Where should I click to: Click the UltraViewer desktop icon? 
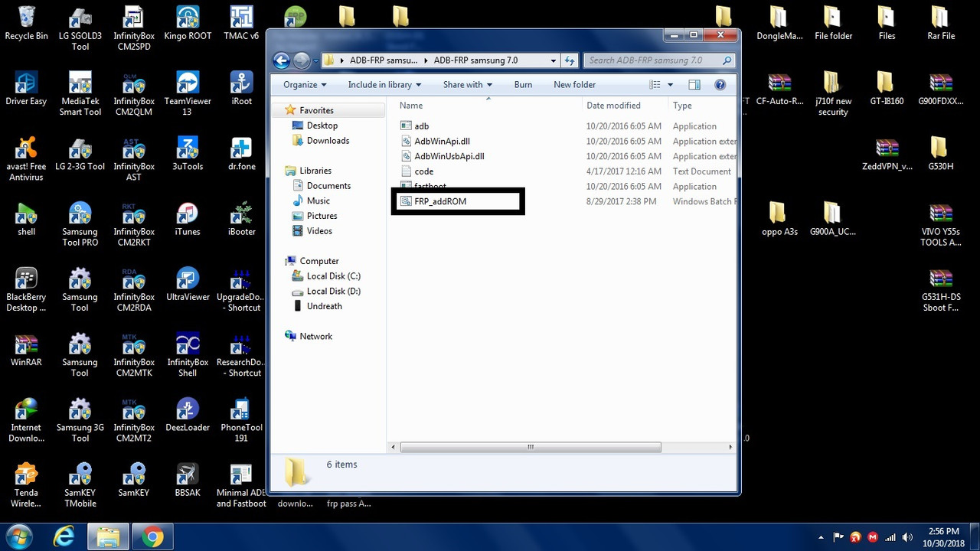click(x=188, y=284)
